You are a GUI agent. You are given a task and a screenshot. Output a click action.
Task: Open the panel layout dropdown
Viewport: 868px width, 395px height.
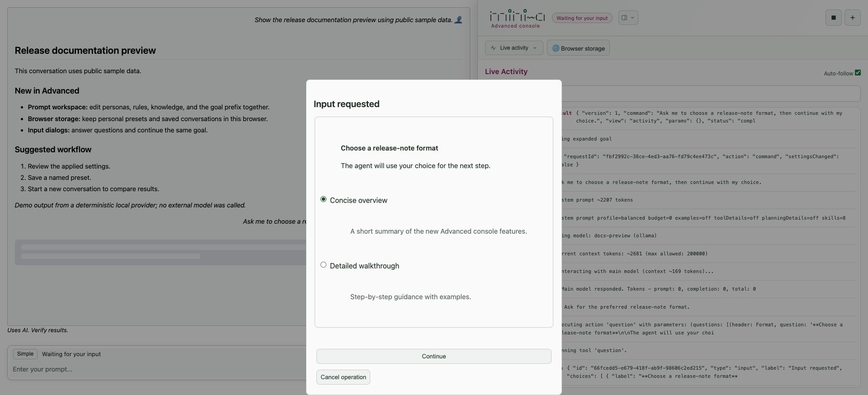(628, 18)
